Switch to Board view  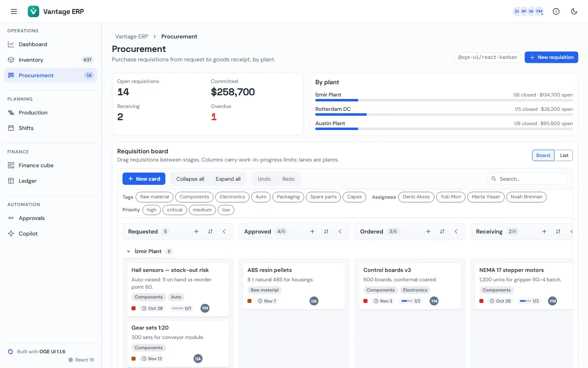[543, 155]
